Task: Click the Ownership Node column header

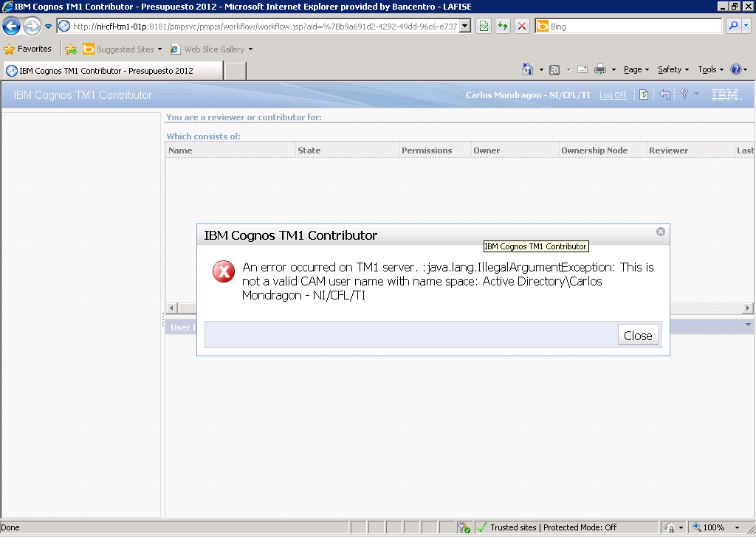Action: point(602,150)
